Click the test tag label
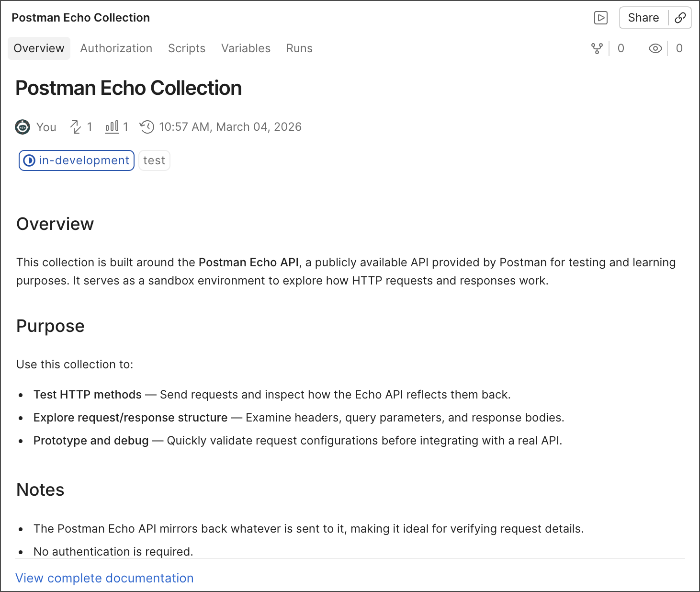Screen dimensions: 700x592 tap(154, 160)
